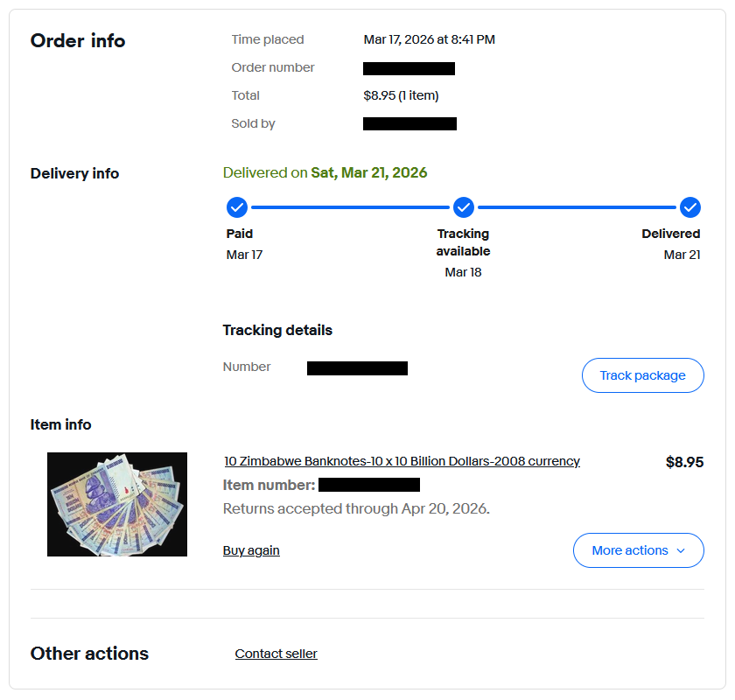Click the Returns accepted through Apr 20 text
This screenshot has height=700, width=735.
[x=356, y=508]
